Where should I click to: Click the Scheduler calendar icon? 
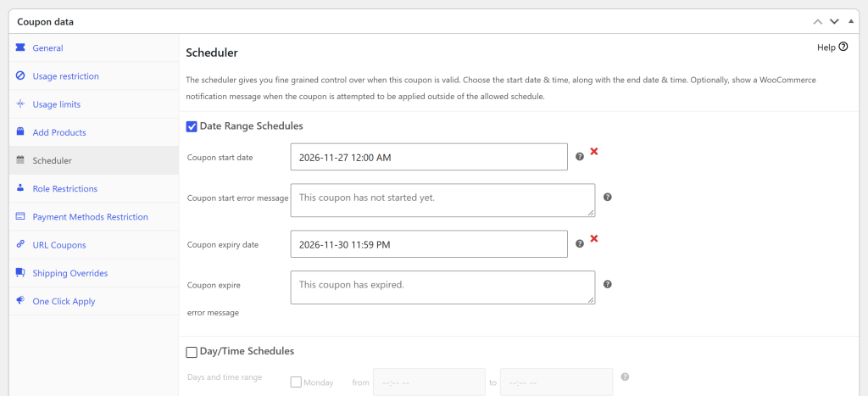click(x=20, y=160)
